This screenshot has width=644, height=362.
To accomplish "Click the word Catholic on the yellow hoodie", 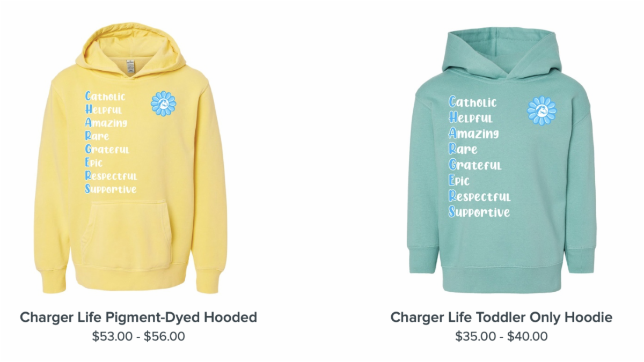I will (x=105, y=97).
